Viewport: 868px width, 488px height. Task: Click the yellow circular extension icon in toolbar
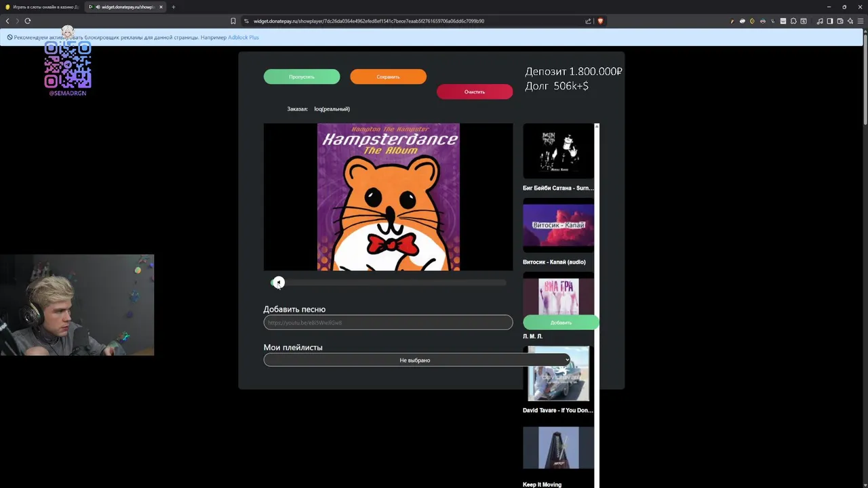tap(753, 21)
